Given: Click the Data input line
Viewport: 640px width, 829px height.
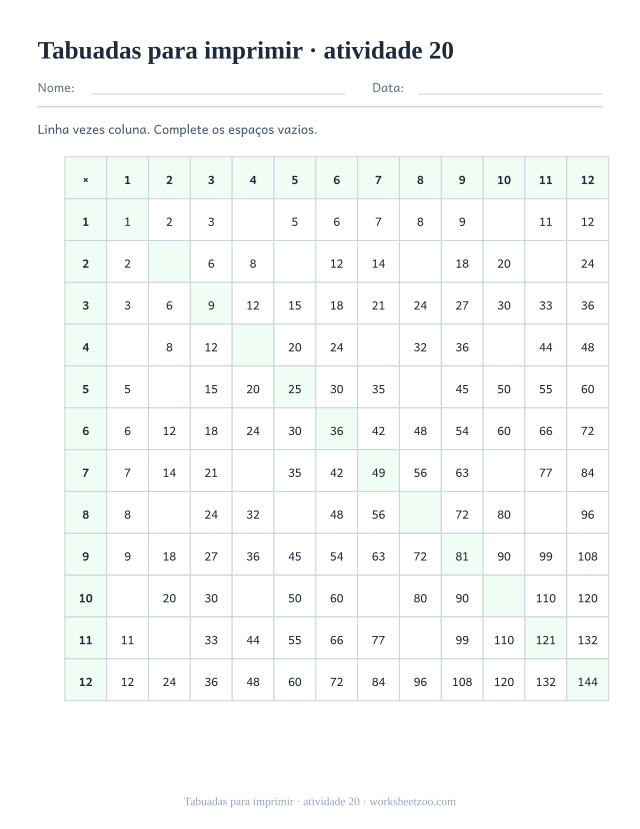Looking at the screenshot, I should (510, 88).
